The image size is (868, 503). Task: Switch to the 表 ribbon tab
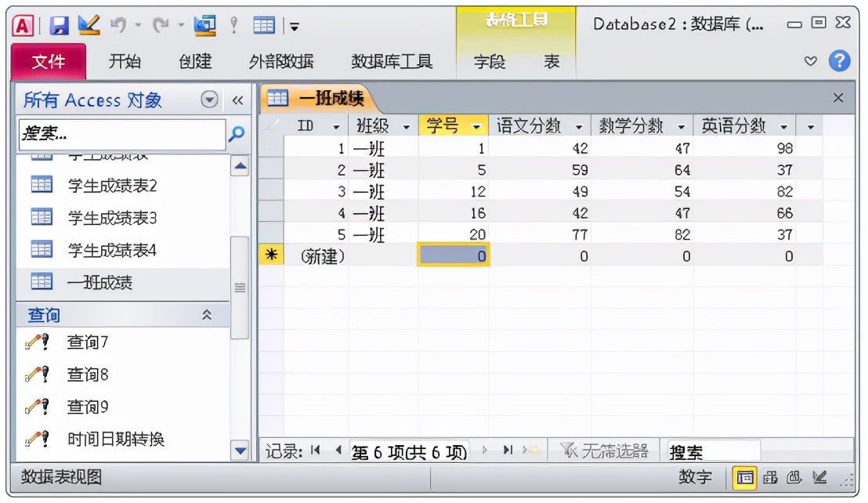point(552,61)
